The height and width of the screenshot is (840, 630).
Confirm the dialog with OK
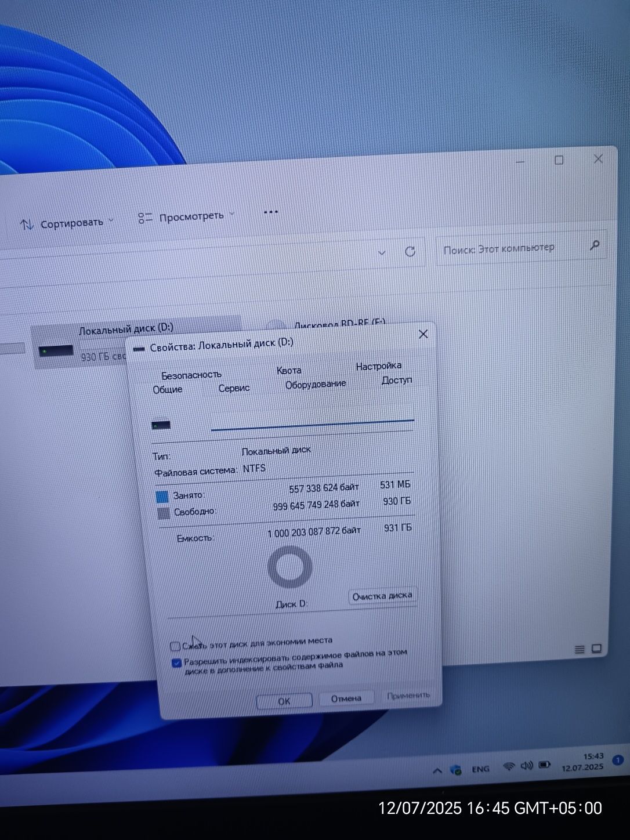[284, 701]
